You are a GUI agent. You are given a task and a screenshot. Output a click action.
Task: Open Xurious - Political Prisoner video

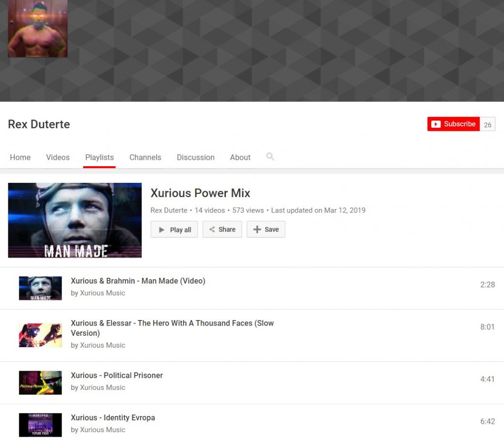(117, 375)
